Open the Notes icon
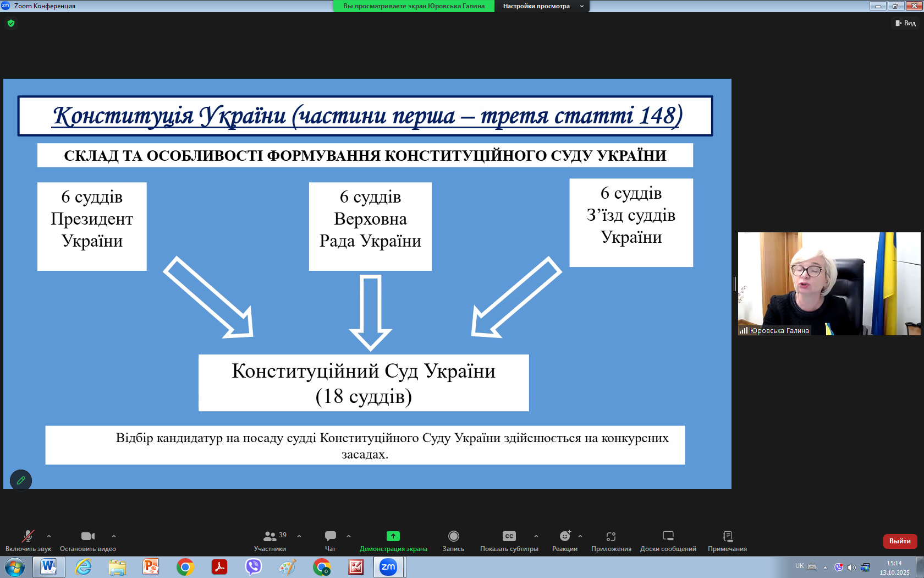 [x=727, y=536]
